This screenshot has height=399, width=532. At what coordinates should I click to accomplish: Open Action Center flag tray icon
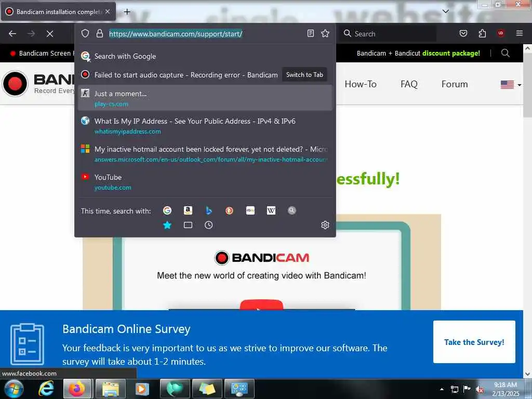point(467,389)
